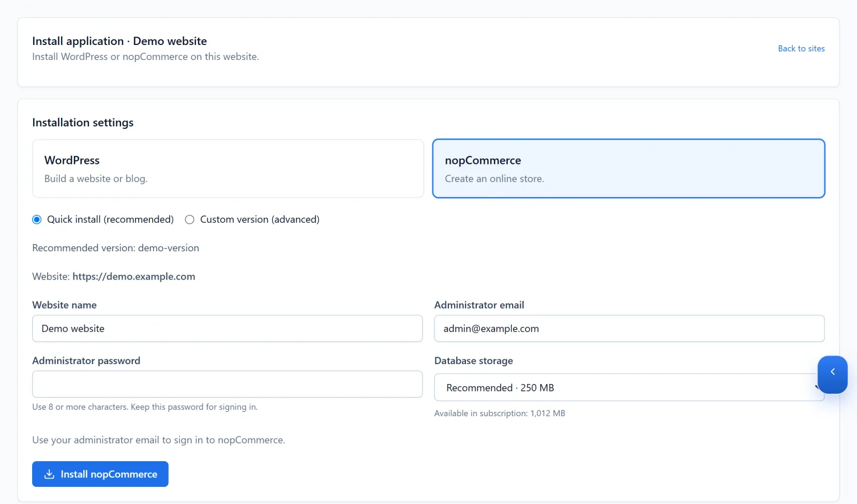The height and width of the screenshot is (504, 857).
Task: Click the Install nopCommerce button
Action: pyautogui.click(x=100, y=474)
